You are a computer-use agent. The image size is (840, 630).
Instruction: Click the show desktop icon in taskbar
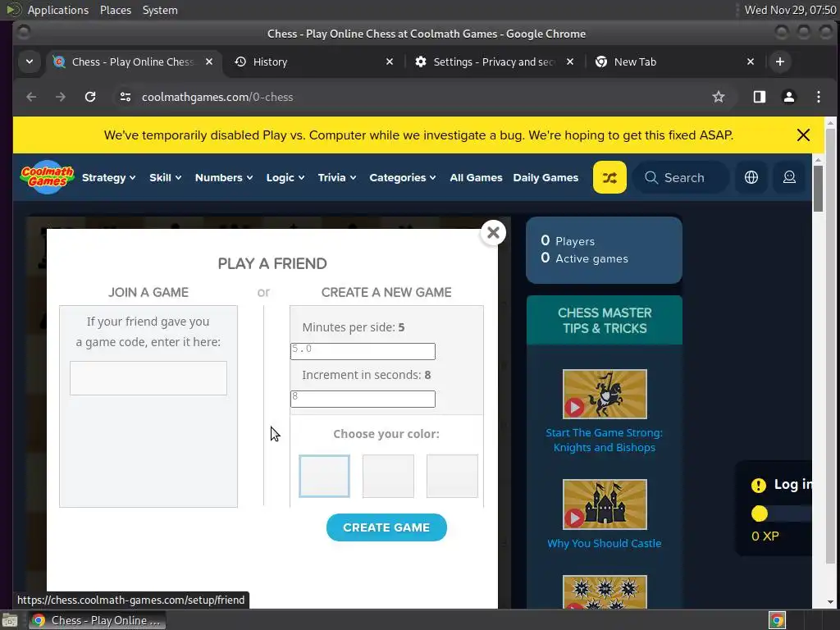pos(10,620)
